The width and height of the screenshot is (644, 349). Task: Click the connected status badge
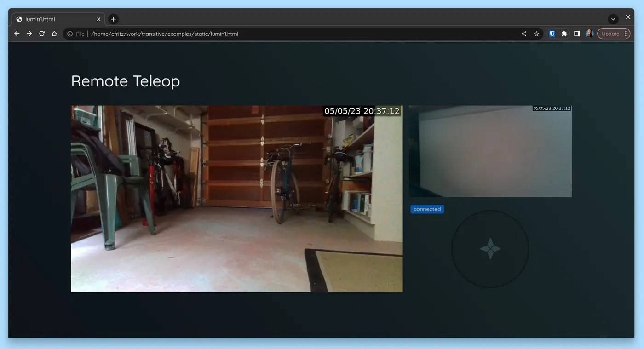427,209
